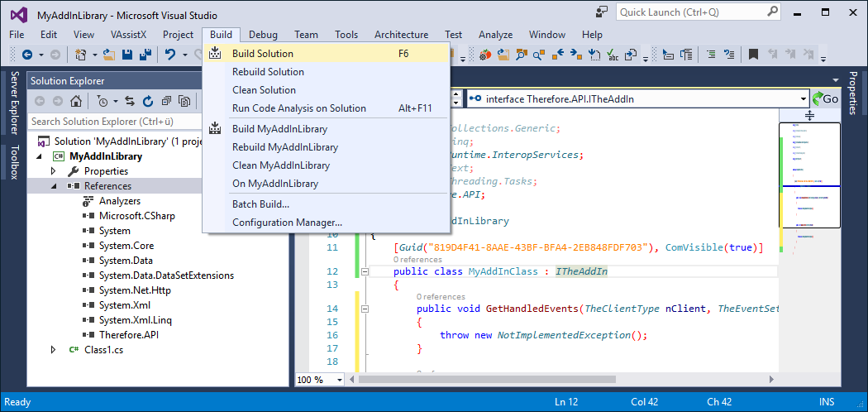Viewport: 868px width, 412px height.
Task: Click the VAssistX go-to-related document icon
Action: click(631, 55)
